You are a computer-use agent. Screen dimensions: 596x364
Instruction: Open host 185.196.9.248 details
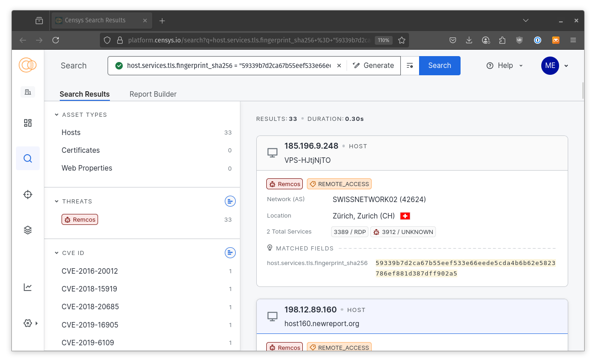tap(311, 146)
